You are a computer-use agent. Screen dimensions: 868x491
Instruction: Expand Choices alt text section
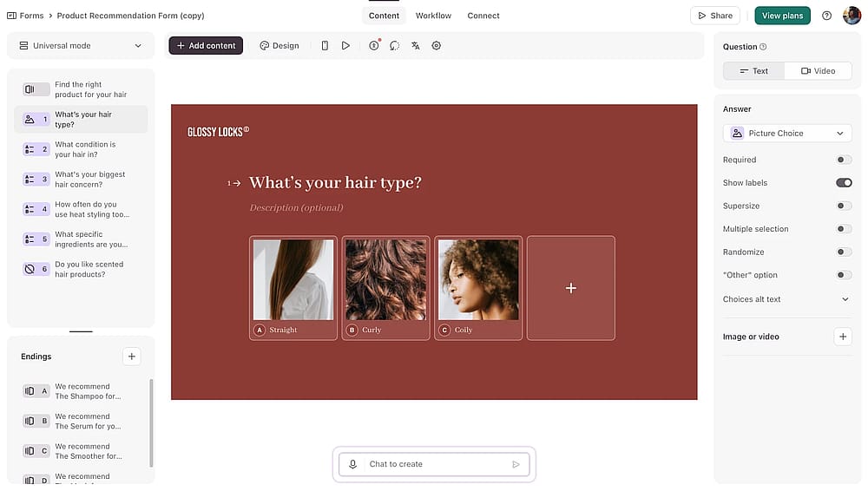coord(786,299)
